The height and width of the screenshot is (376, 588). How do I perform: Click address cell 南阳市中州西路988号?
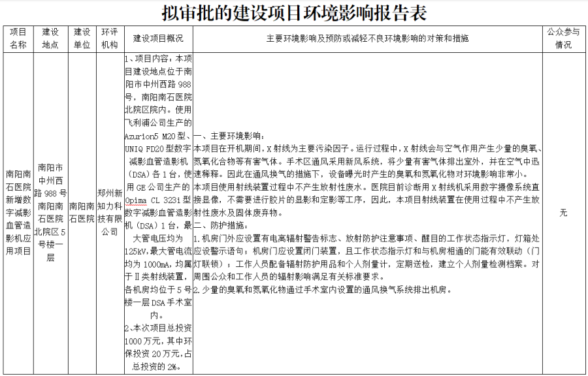(x=50, y=213)
